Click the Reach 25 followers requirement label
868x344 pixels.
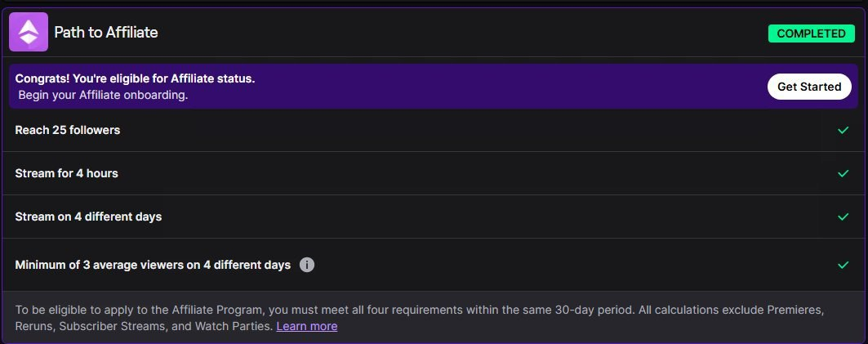[x=68, y=130]
